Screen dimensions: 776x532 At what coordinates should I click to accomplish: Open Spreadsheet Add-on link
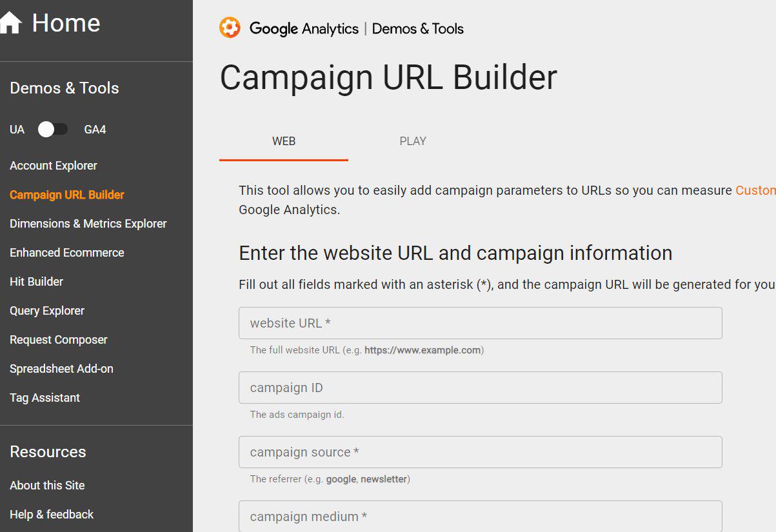[x=61, y=369]
